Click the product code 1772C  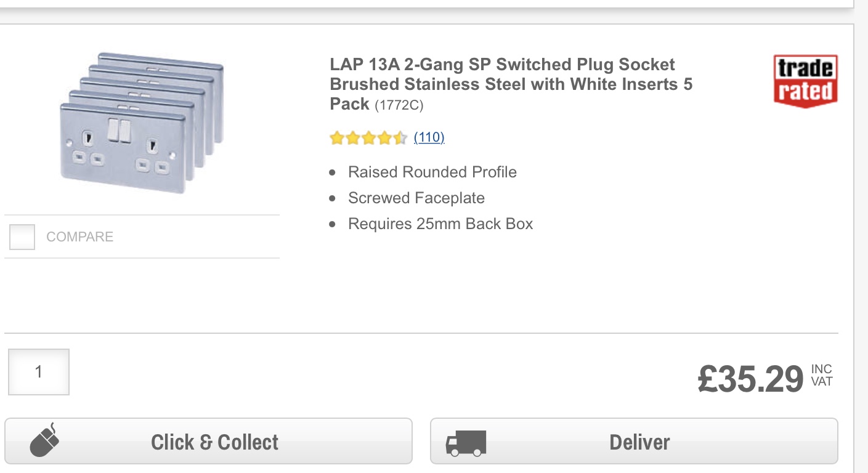[399, 105]
